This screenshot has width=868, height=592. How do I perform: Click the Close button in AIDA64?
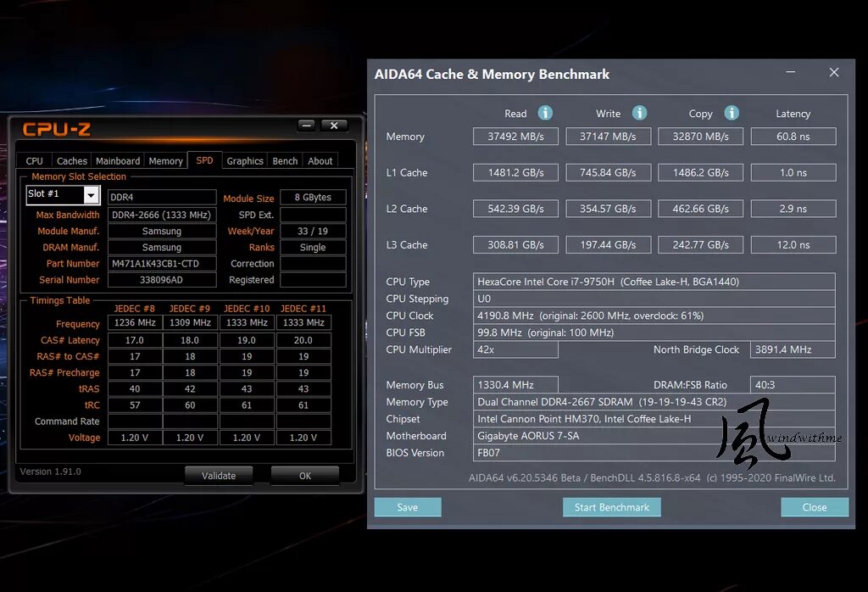[815, 507]
